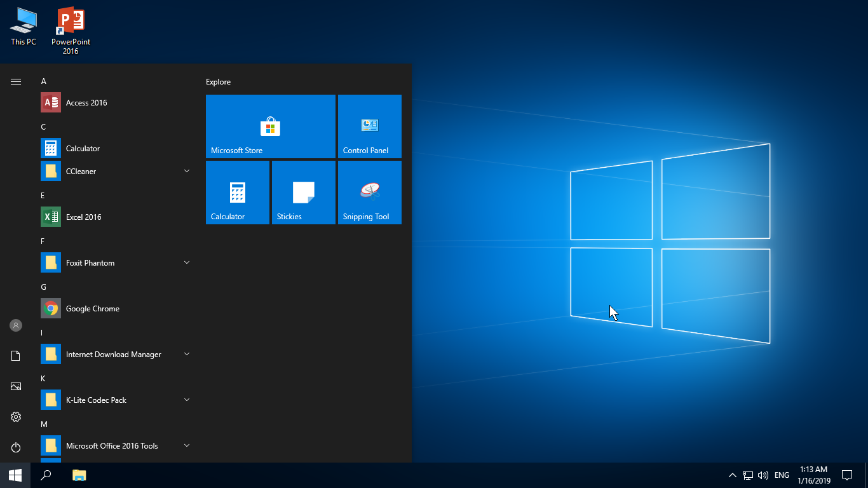Click K-Lite Codec Pack folder icon
This screenshot has width=868, height=488.
tap(51, 400)
